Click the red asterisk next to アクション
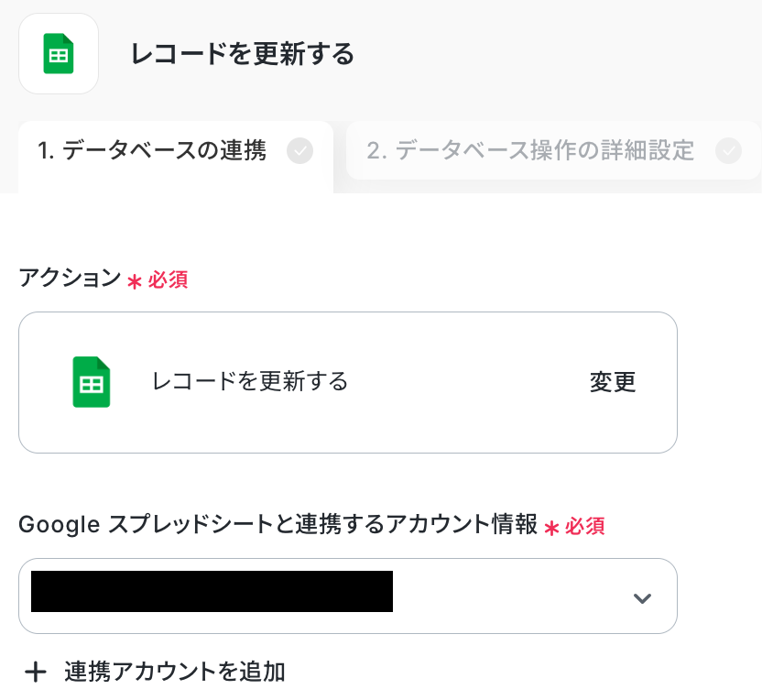The width and height of the screenshot is (762, 700). click(134, 281)
